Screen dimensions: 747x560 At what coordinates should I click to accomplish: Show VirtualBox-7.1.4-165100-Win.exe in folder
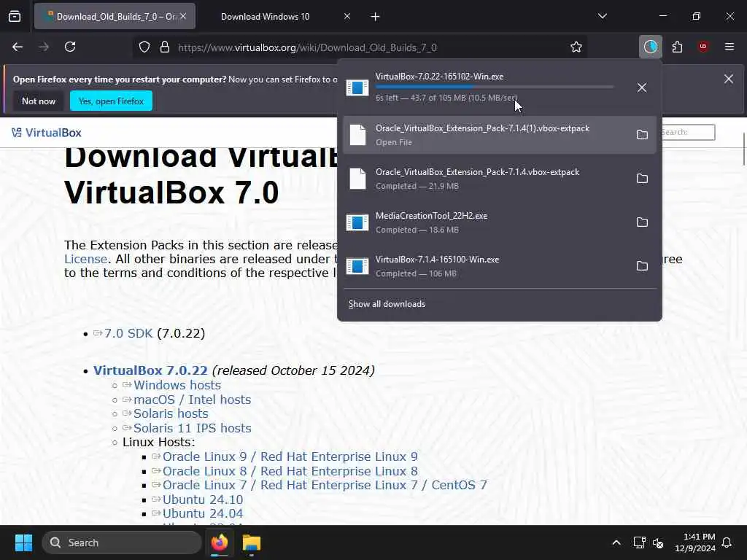(x=642, y=266)
